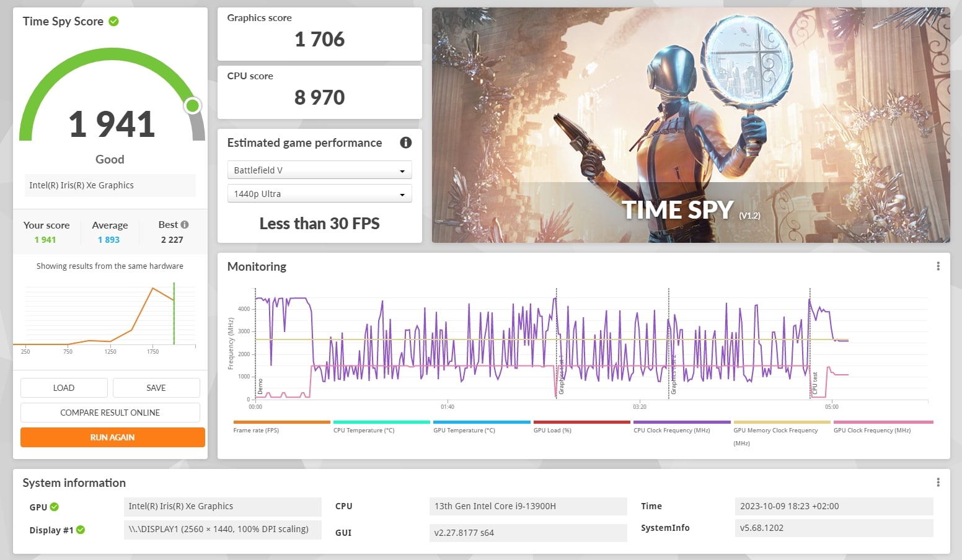The image size is (962, 560).
Task: Expand the 1440p Ultra resolution dropdown
Action: (x=319, y=194)
